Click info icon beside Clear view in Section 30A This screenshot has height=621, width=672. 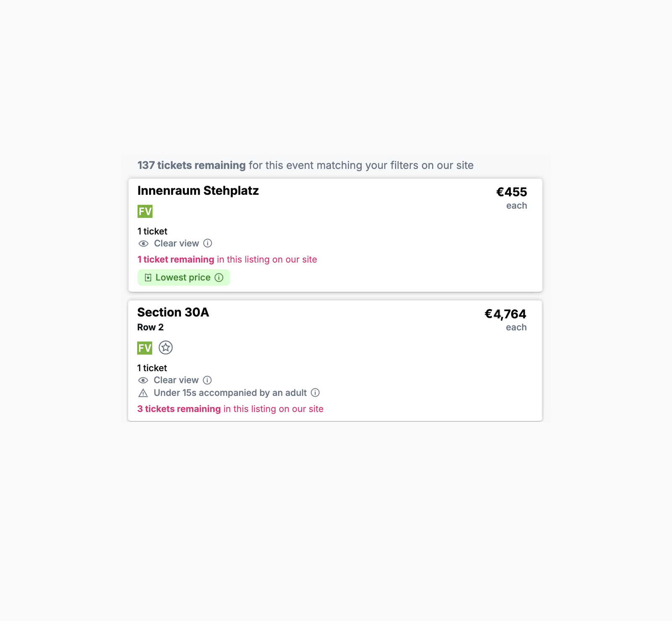coord(207,380)
